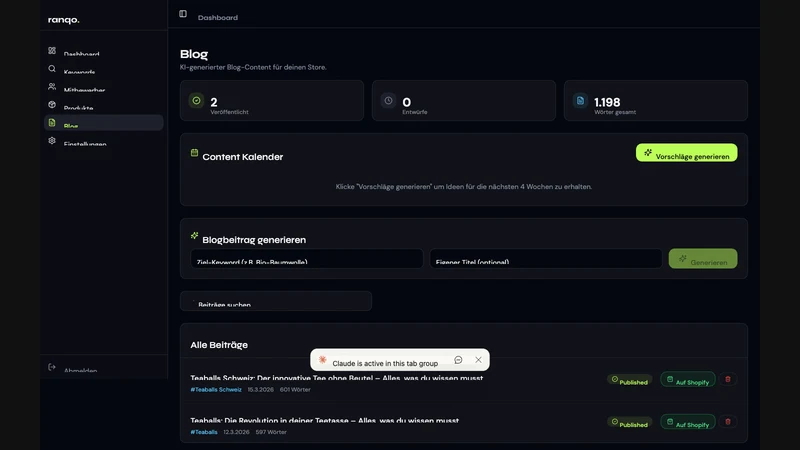This screenshot has width=800, height=450.
Task: Click Abmelden to sign out
Action: (80, 369)
